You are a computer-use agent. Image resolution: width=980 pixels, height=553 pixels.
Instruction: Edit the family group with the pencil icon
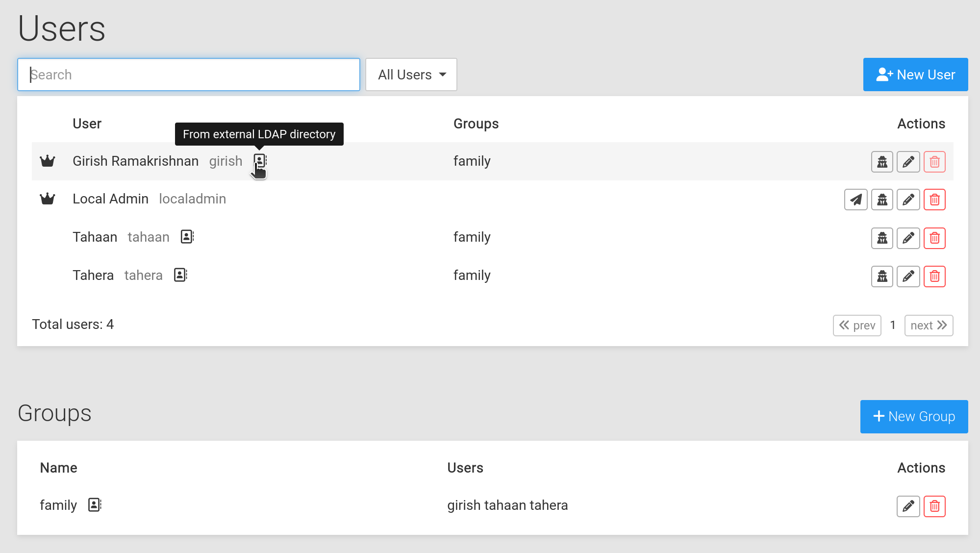(x=908, y=506)
